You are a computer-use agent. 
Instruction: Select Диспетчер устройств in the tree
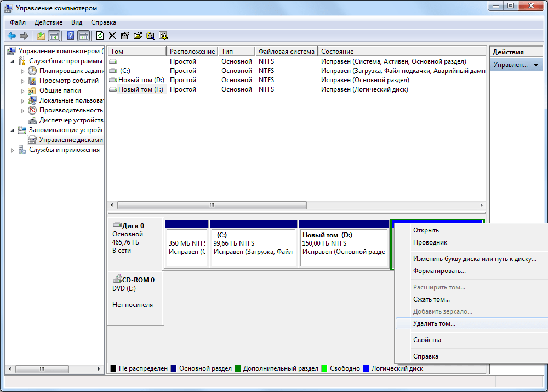tap(71, 120)
